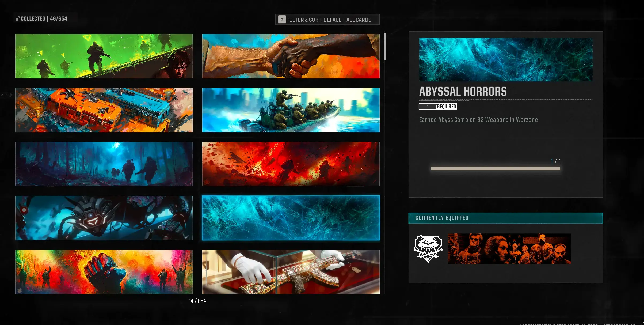The height and width of the screenshot is (325, 644).
Task: Select the robotic snake calling card
Action: pyautogui.click(x=104, y=218)
